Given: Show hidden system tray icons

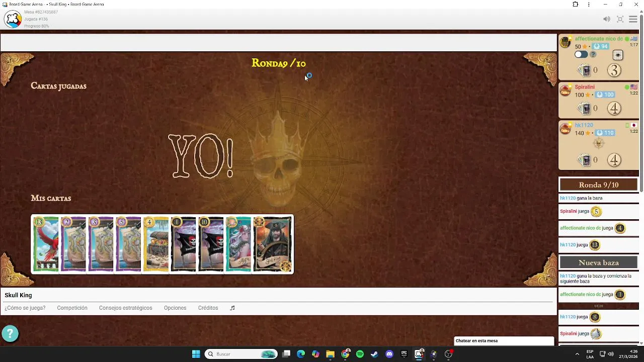Looking at the screenshot, I should click(x=577, y=354).
